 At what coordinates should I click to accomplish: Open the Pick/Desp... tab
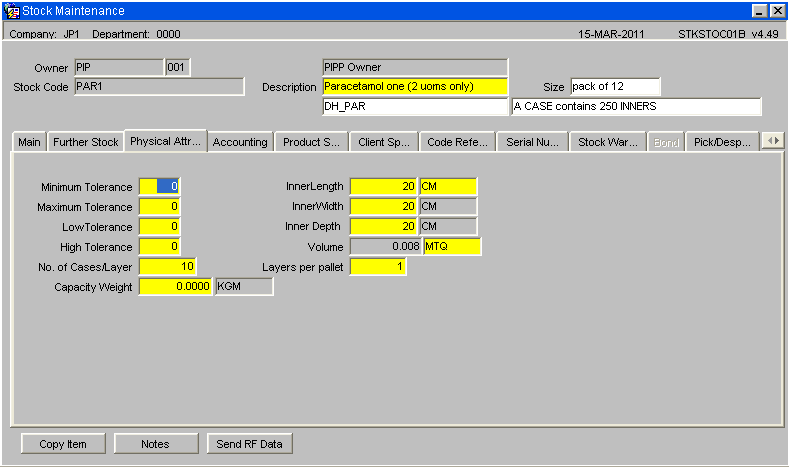point(722,142)
